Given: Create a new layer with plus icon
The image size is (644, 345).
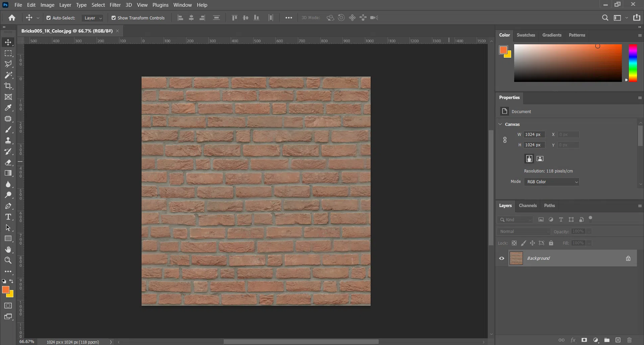Looking at the screenshot, I should [x=618, y=340].
